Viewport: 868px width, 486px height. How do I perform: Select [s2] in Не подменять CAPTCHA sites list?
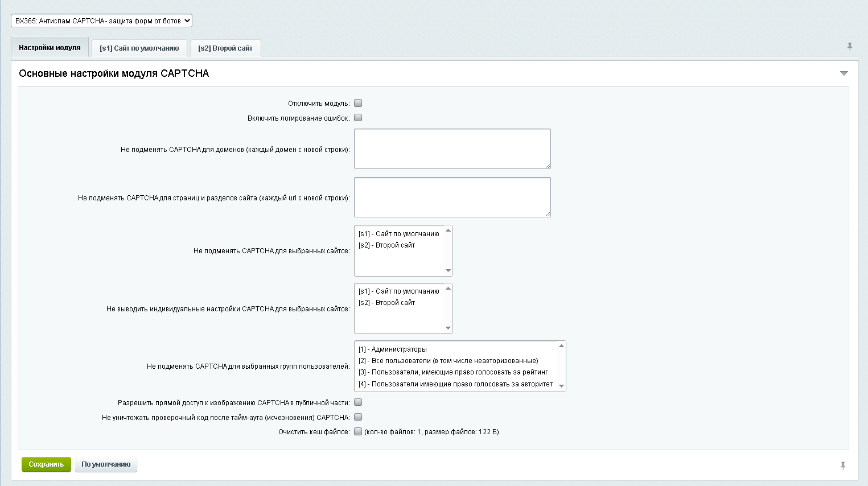[x=399, y=245]
